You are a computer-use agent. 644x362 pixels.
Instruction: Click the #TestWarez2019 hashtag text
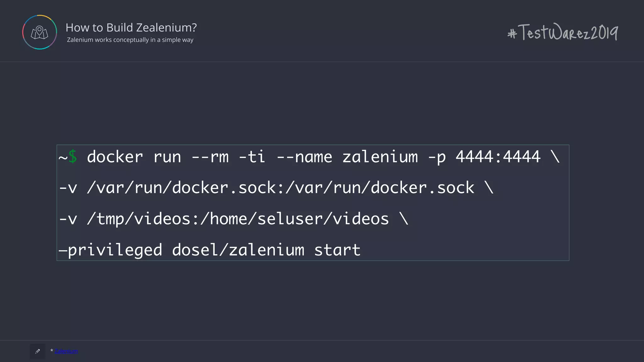[x=563, y=32]
